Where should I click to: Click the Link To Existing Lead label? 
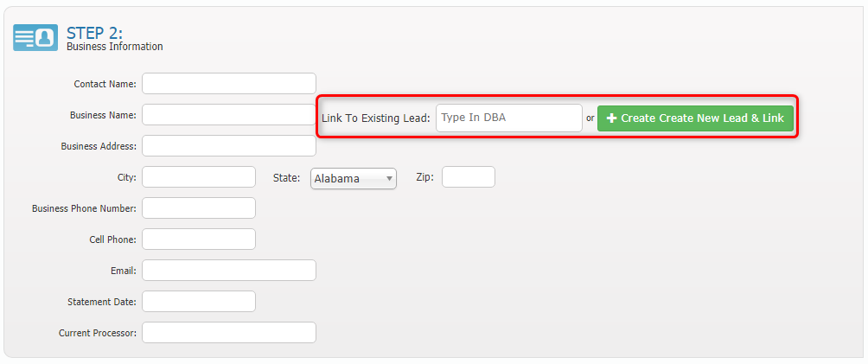coord(375,118)
